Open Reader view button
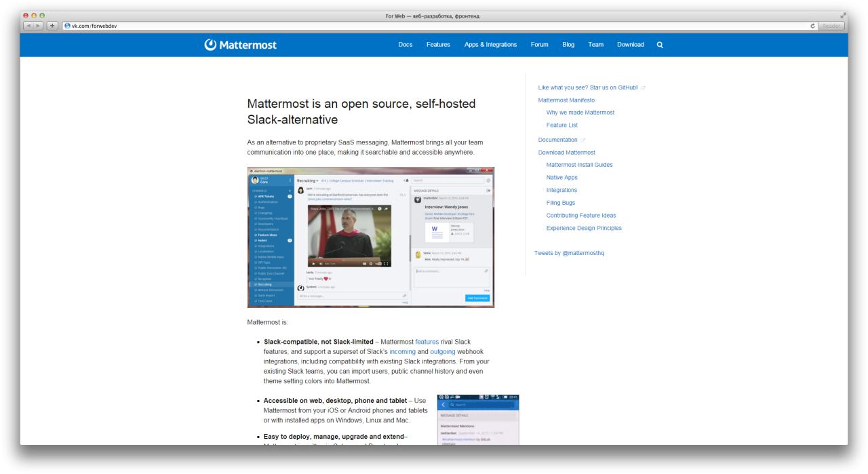 [831, 26]
